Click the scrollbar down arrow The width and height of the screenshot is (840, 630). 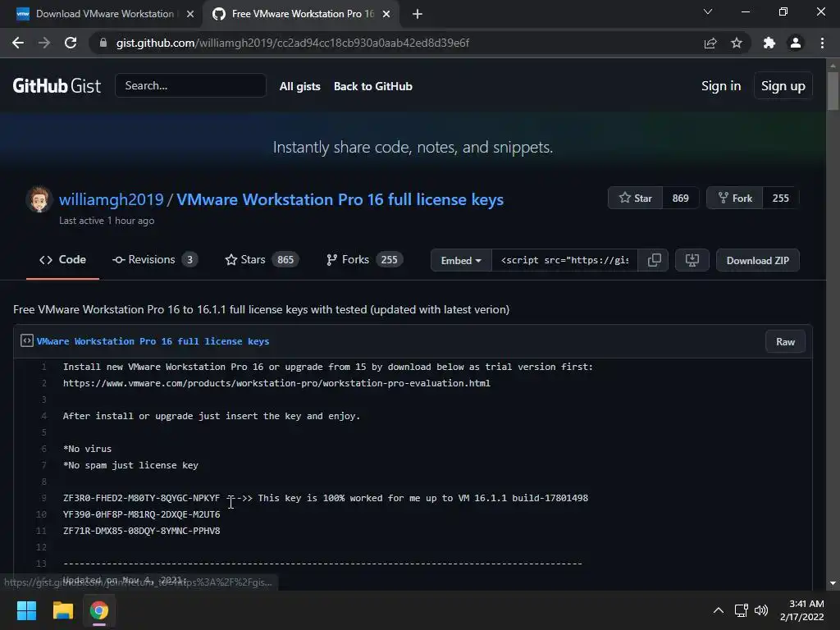point(833,583)
